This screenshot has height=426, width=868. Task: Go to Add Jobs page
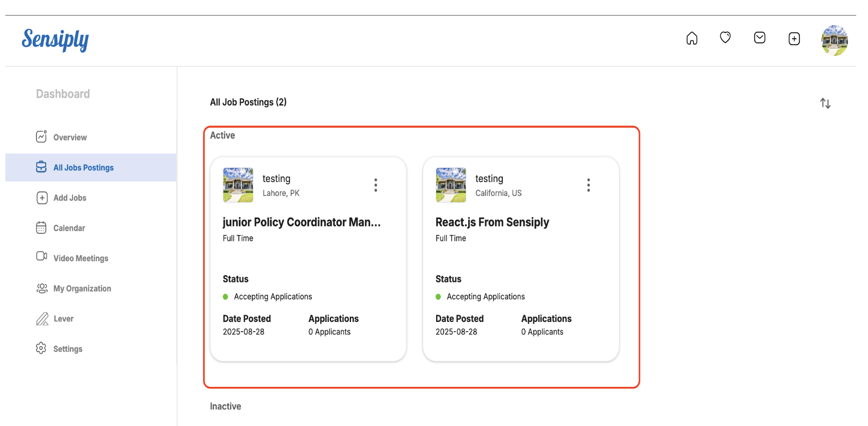70,198
